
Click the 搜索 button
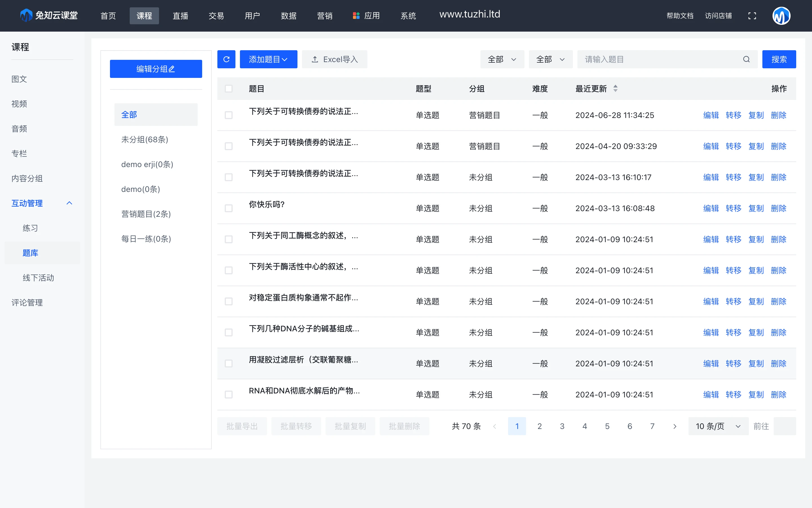[x=779, y=59]
